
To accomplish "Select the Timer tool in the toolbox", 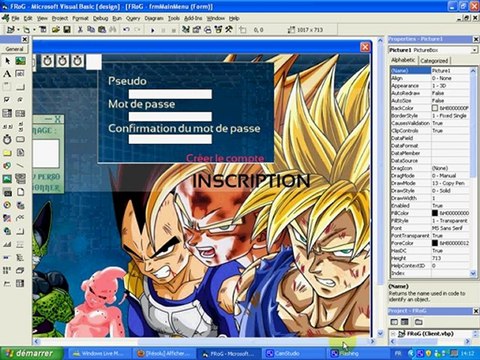I will (x=7, y=140).
